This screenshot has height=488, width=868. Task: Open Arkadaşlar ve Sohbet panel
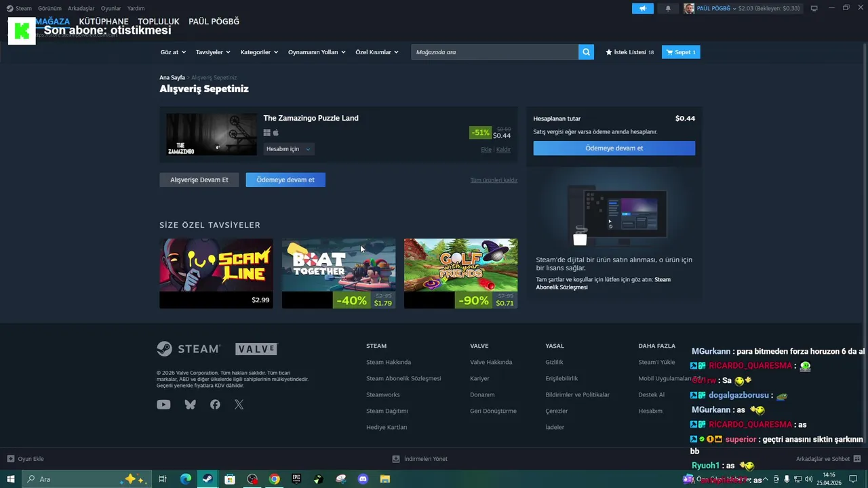tap(828, 459)
